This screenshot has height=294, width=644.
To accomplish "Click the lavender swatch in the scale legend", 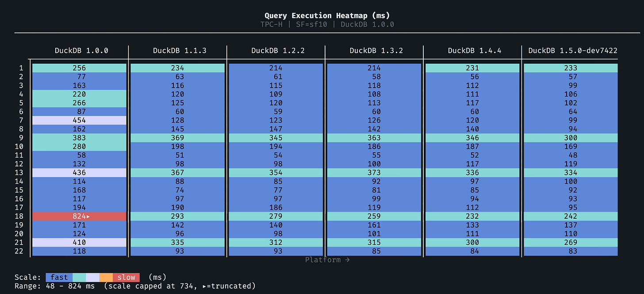I will click(93, 278).
